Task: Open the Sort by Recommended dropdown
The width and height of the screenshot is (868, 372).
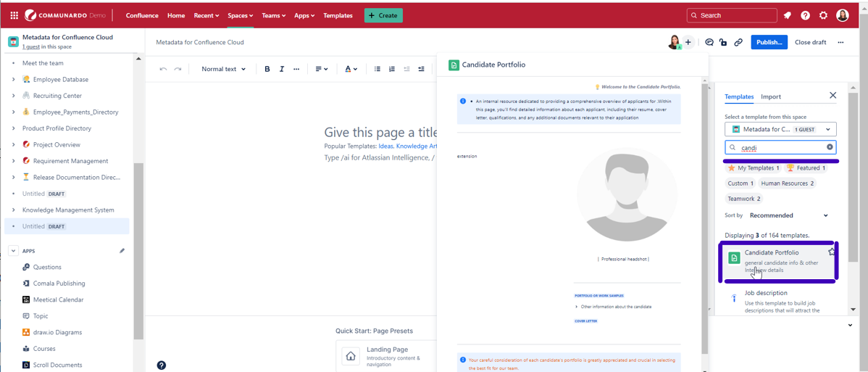Action: pos(788,215)
